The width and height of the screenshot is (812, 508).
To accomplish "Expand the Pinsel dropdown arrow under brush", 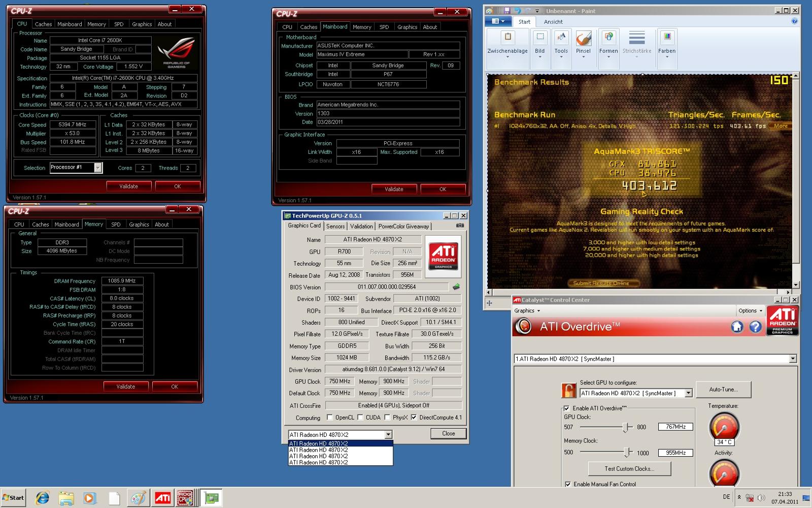I will click(x=583, y=57).
